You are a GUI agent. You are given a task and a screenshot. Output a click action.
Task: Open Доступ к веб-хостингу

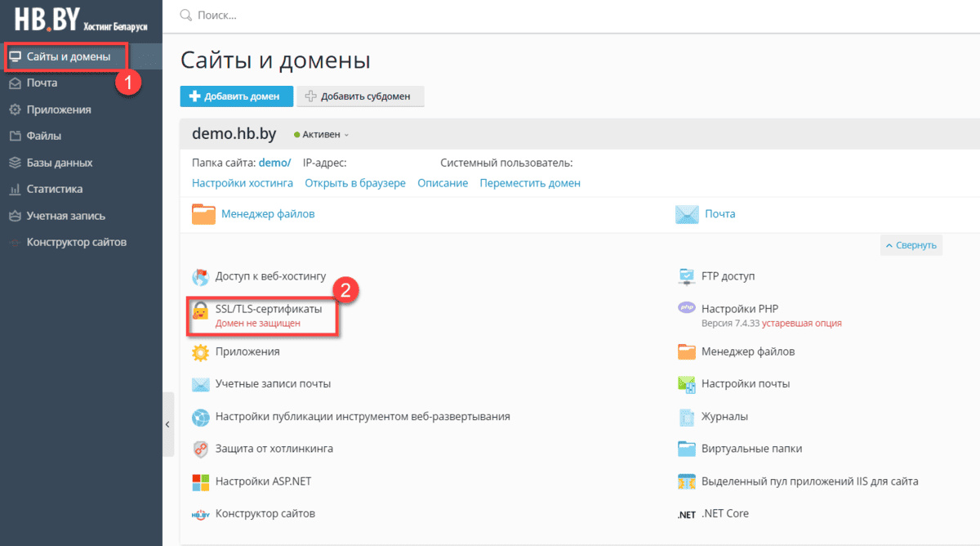[x=269, y=276]
